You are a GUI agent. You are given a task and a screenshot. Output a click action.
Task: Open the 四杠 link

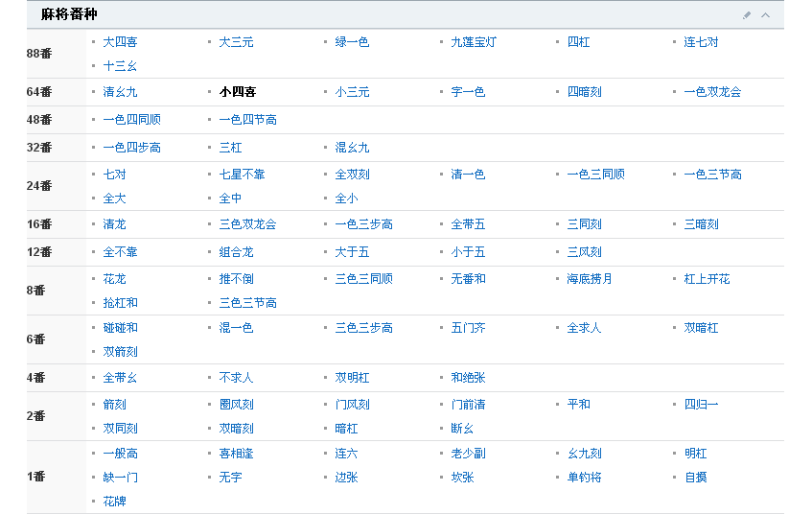coord(578,42)
